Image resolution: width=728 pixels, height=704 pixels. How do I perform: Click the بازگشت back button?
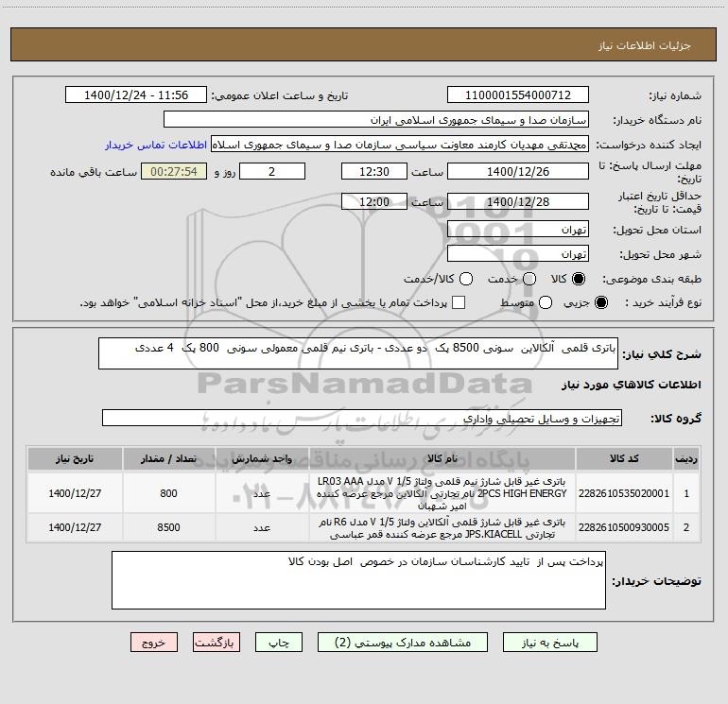click(217, 643)
